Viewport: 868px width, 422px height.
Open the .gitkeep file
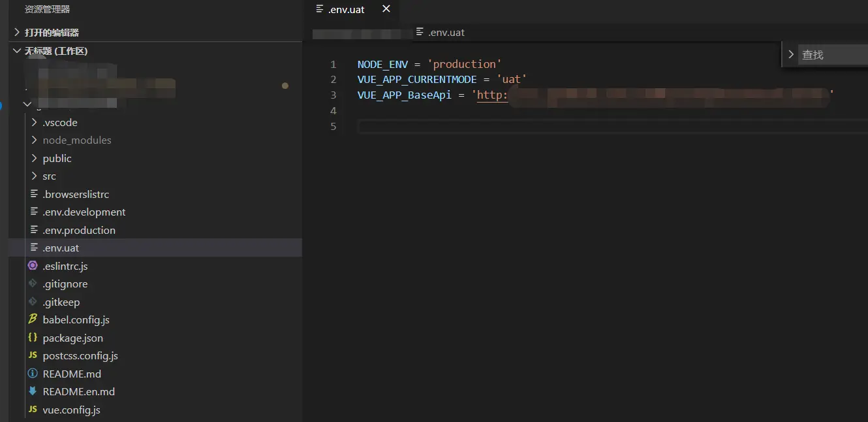coord(155,302)
